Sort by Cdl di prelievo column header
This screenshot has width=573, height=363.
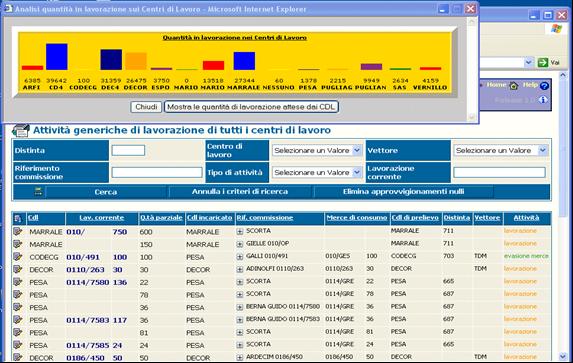pyautogui.click(x=415, y=218)
